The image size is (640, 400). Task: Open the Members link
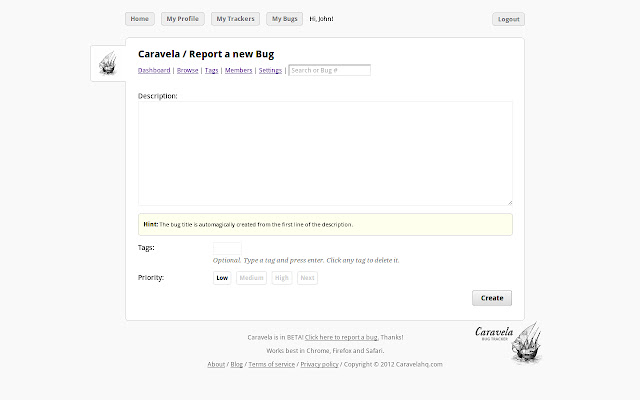pos(238,70)
